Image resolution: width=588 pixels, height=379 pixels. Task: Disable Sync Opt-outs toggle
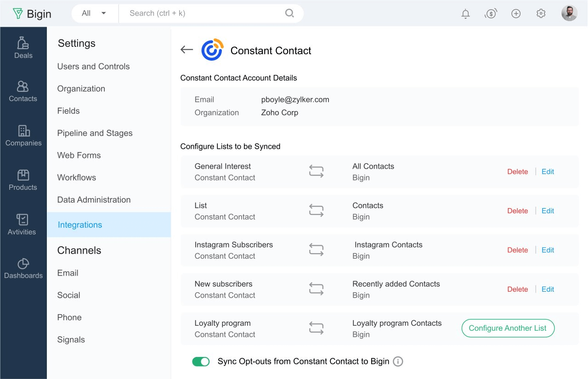point(201,362)
